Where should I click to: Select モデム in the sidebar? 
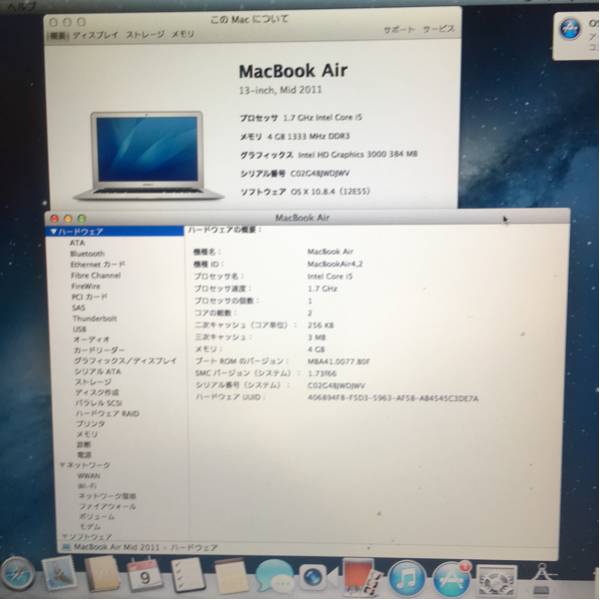pos(90,527)
